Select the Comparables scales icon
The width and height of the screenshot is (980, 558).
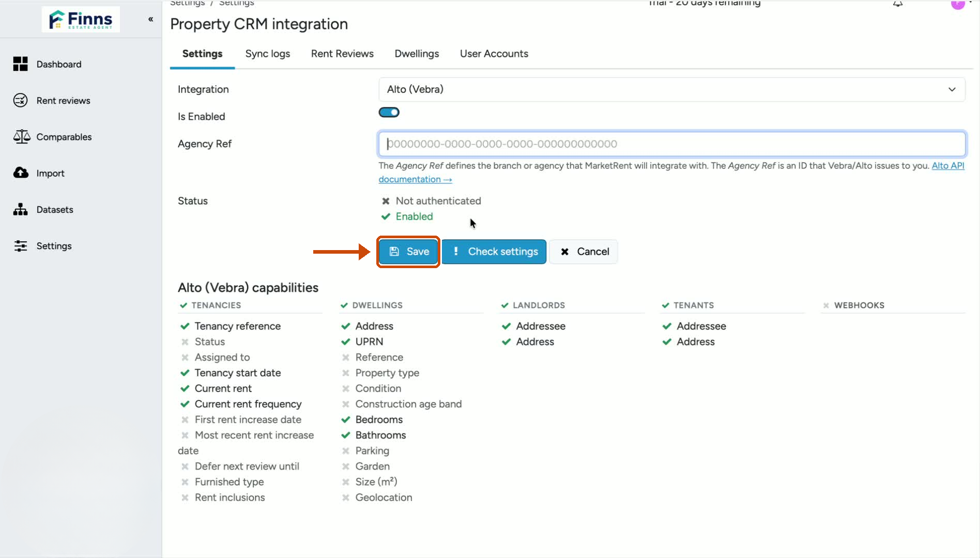coord(21,136)
